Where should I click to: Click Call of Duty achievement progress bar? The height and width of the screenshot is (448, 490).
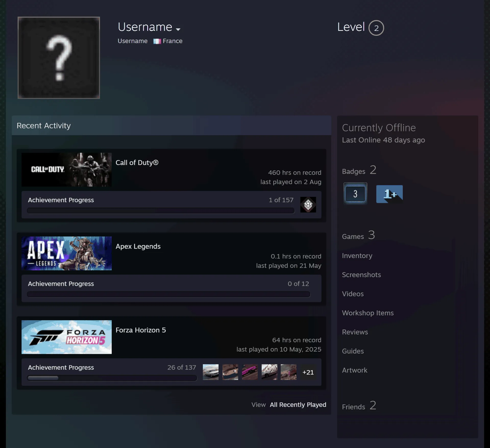(x=161, y=211)
